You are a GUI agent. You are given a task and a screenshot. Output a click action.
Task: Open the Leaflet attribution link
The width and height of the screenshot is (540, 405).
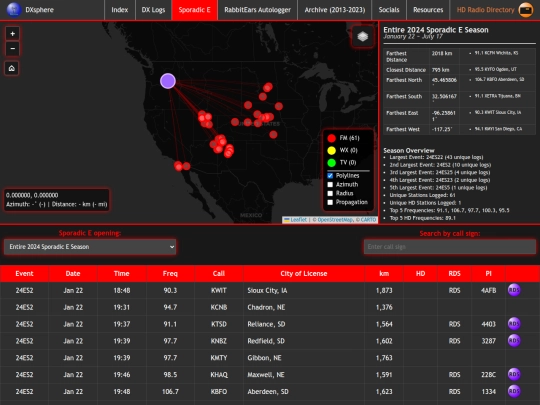298,220
